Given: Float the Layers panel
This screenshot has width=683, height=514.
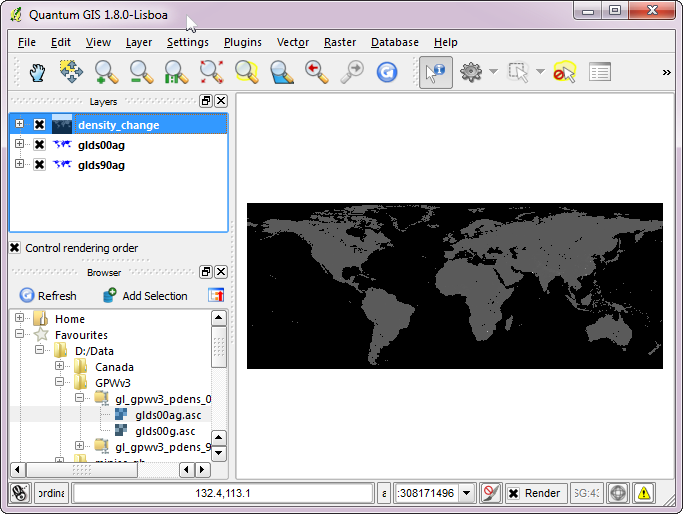Looking at the screenshot, I should click(206, 101).
